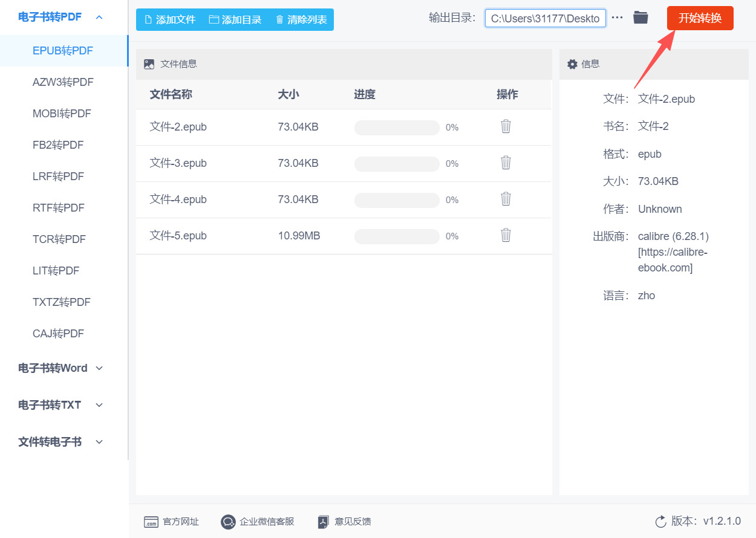Click the 书名 value 文件-2
This screenshot has height=538, width=756.
pos(653,126)
